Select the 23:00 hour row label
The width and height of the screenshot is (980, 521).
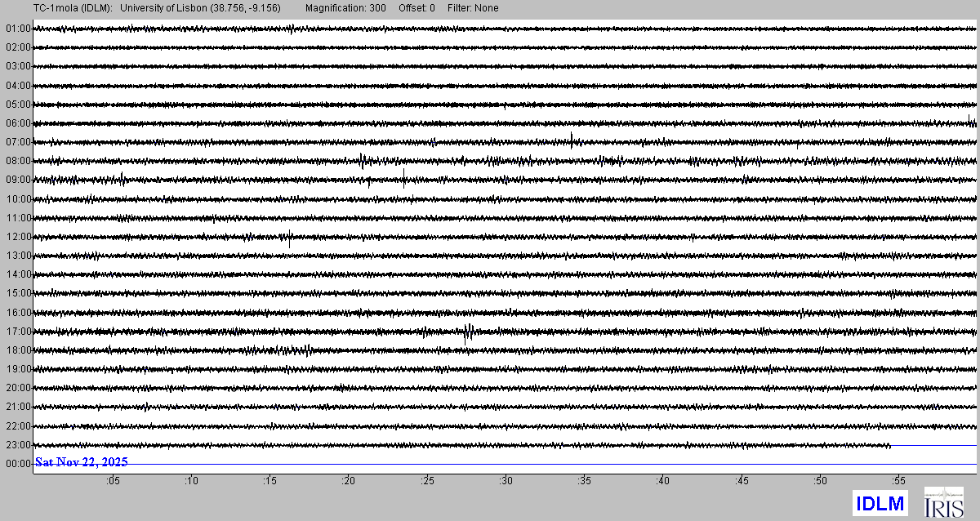click(18, 445)
